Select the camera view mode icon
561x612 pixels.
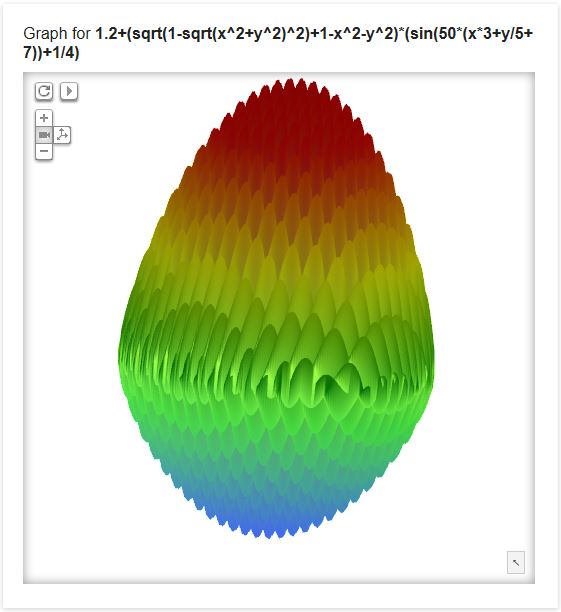coord(44,135)
